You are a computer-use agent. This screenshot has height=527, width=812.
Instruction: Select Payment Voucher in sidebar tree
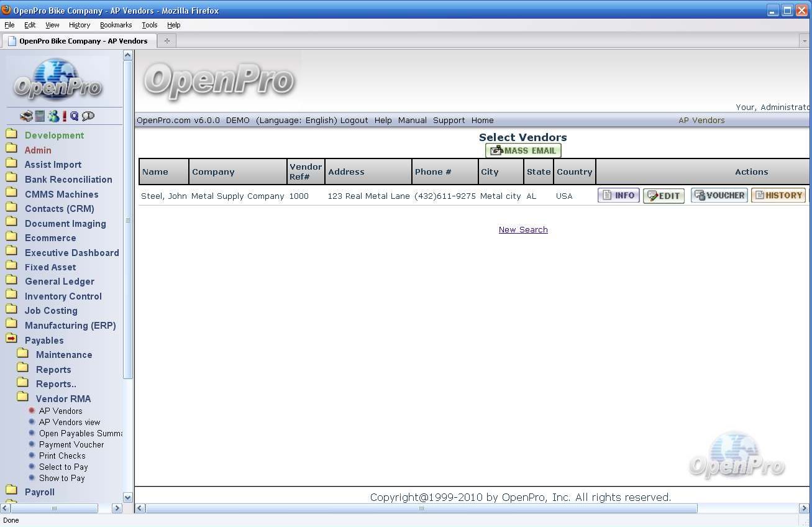click(x=71, y=445)
